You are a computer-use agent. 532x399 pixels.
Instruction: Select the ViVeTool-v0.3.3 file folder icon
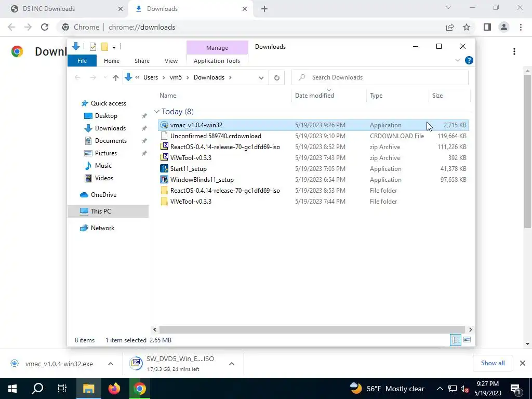[x=164, y=201]
